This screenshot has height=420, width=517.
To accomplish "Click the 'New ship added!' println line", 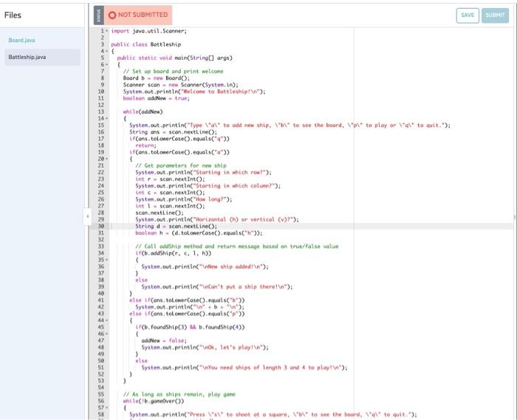I will pos(205,266).
